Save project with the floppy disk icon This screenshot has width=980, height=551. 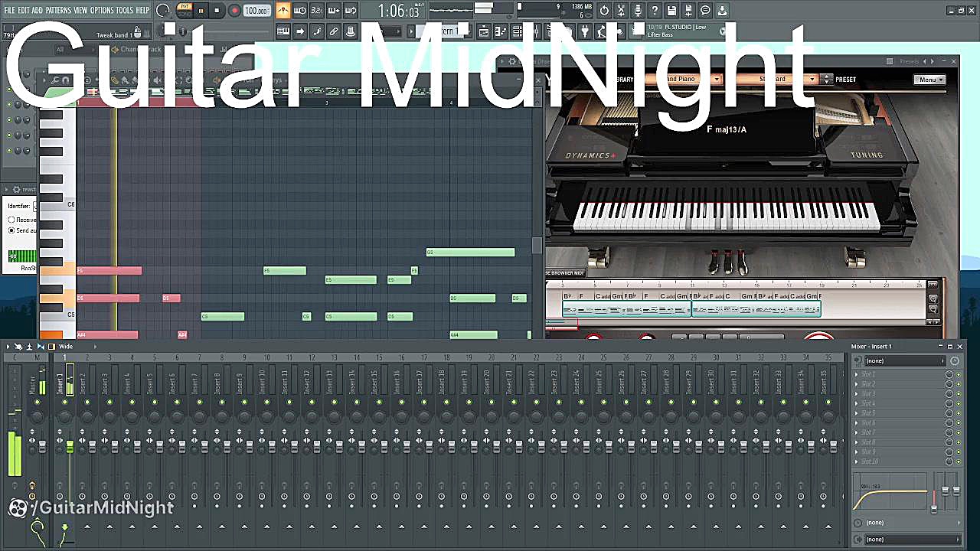(x=671, y=11)
